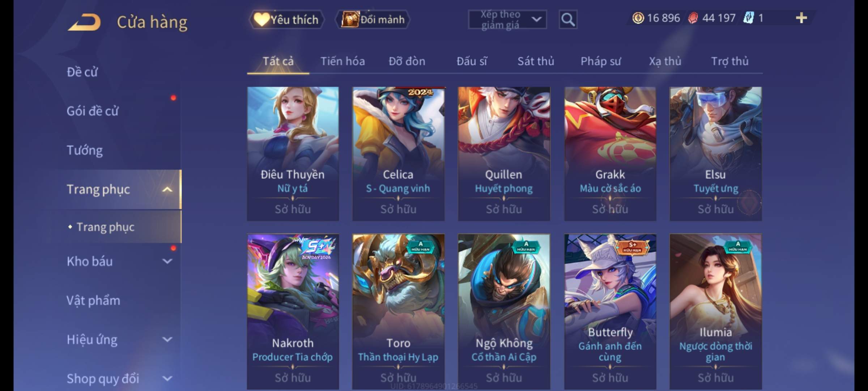Select the Celica S - Quang vinh skin card
Image resolution: width=868 pixels, height=391 pixels.
coord(398,154)
